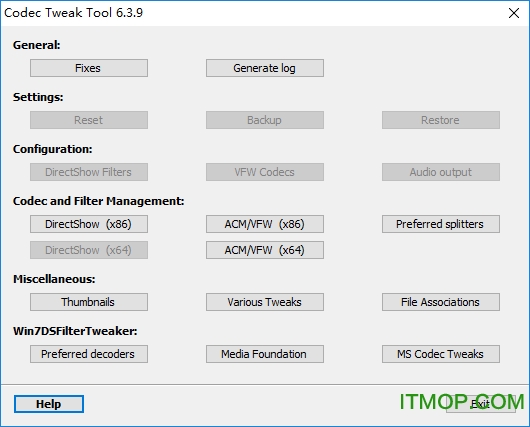Click the greyed-out DirectShow (x64) button
The width and height of the screenshot is (530, 427).
89,250
